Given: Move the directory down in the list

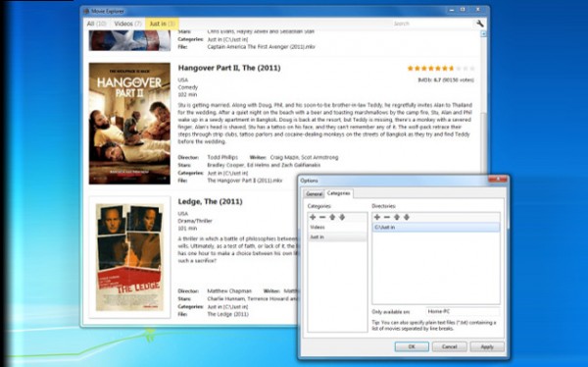Looking at the screenshot, I should (x=407, y=217).
